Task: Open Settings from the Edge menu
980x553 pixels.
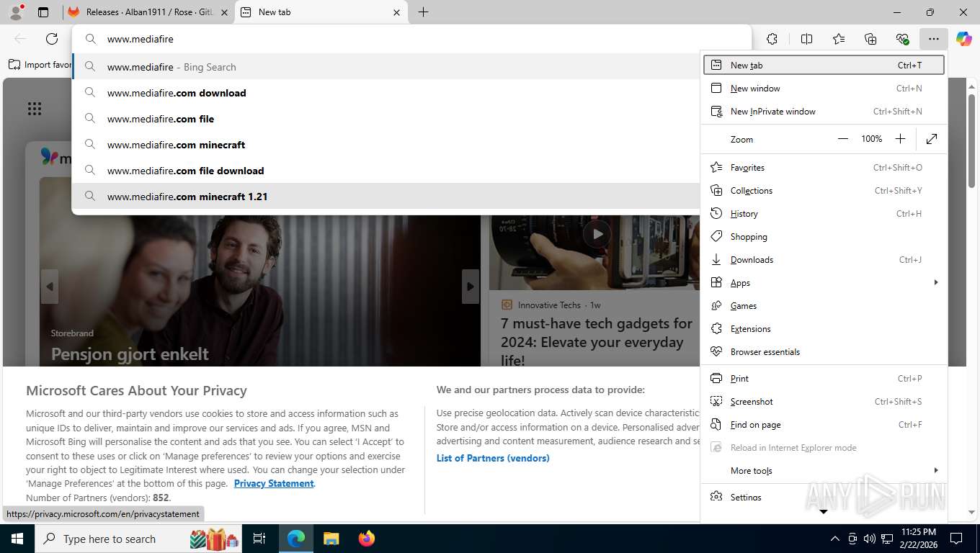Action: click(824, 497)
